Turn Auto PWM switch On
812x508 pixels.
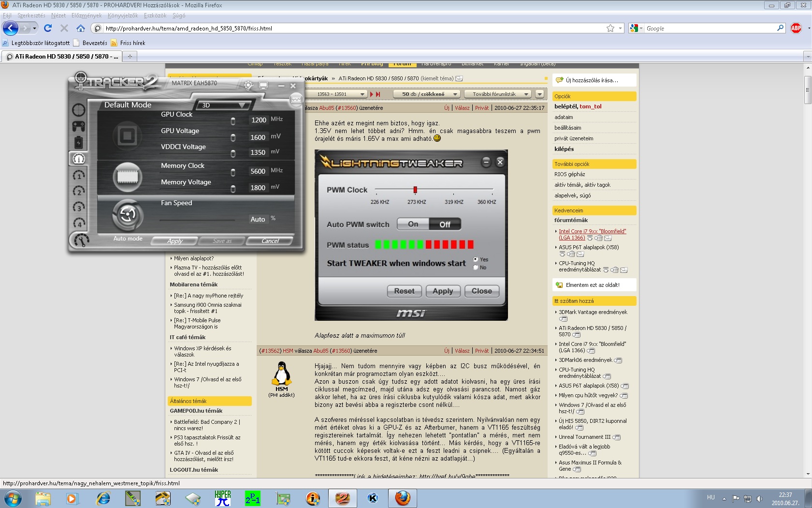tap(413, 224)
